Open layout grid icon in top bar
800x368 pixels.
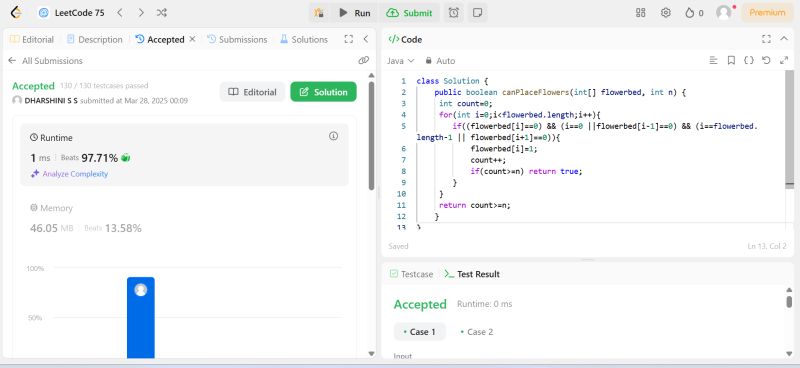(641, 13)
